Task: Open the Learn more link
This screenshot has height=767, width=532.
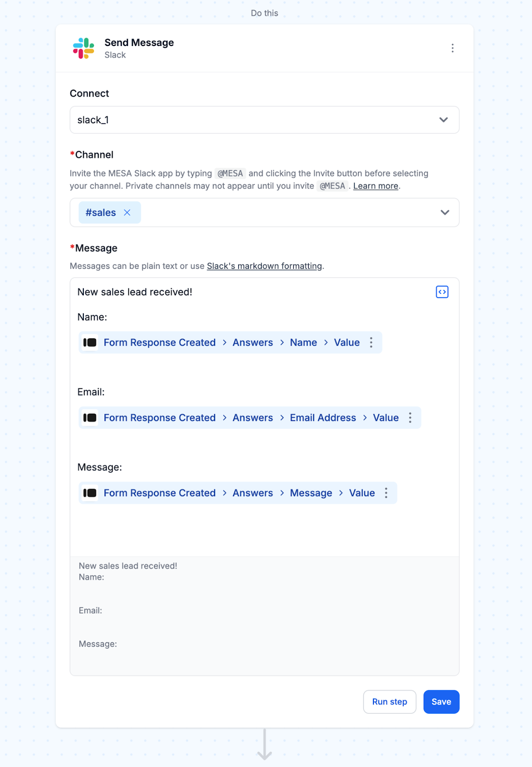Action: [376, 186]
